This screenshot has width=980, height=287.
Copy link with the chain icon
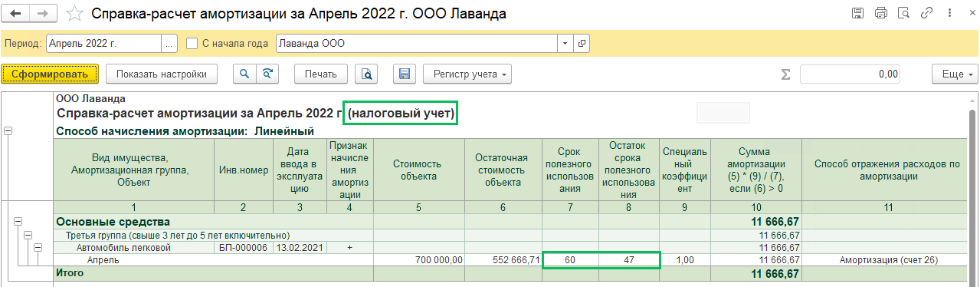tap(926, 13)
